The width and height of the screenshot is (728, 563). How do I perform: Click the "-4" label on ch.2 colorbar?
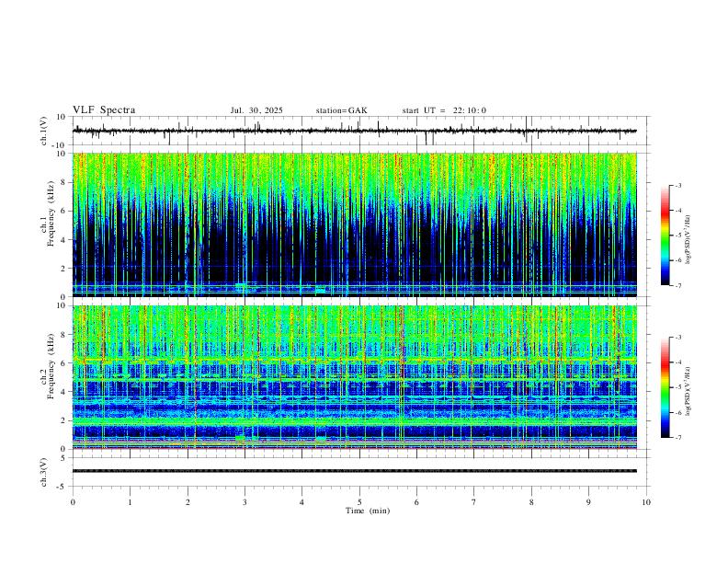(678, 362)
